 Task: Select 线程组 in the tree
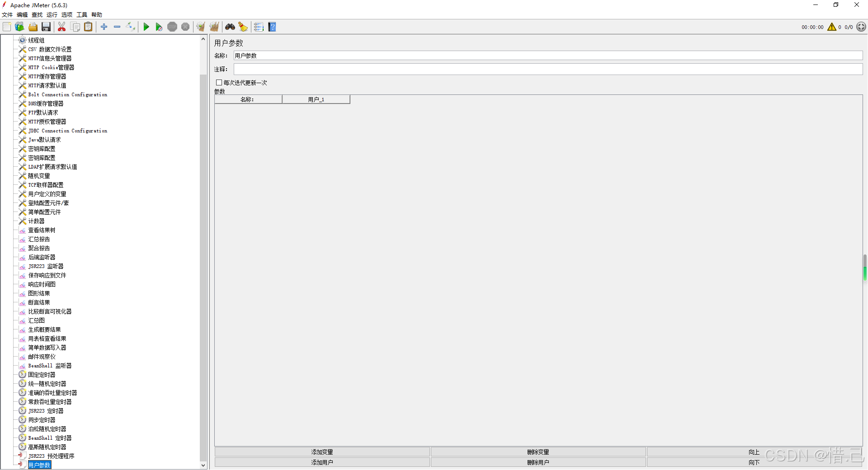click(36, 40)
